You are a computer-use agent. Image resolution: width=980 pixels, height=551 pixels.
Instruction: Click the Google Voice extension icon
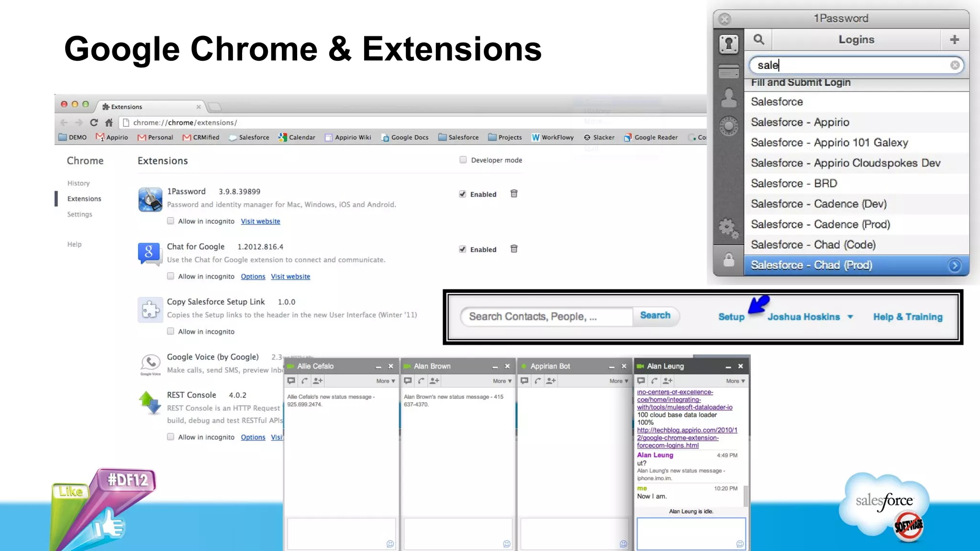pos(150,364)
